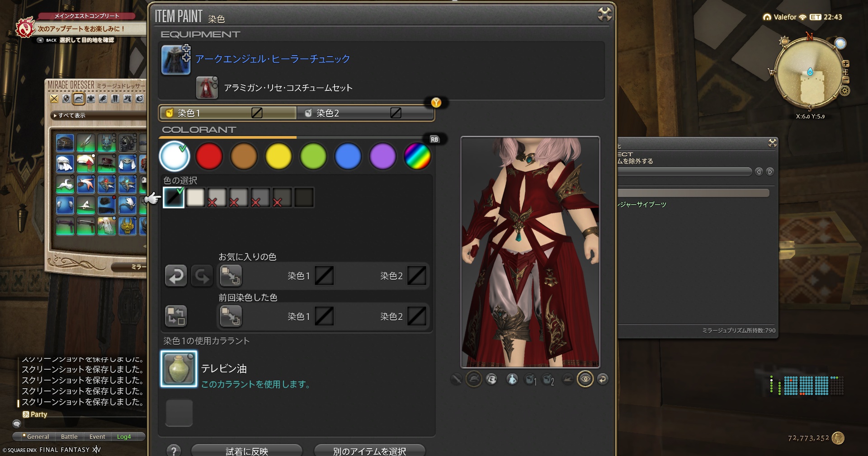The height and width of the screenshot is (456, 868).
Task: Choose the no-dye swatch in 色の選択
Action: 174,197
